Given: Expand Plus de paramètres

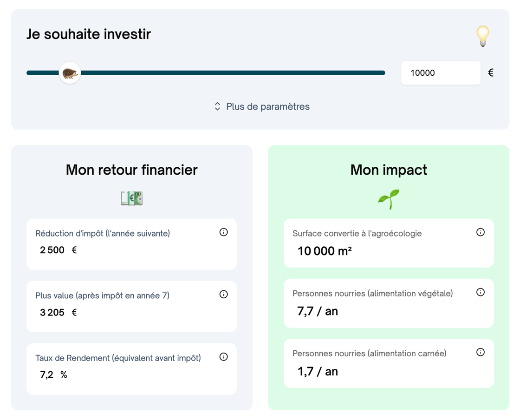Looking at the screenshot, I should pyautogui.click(x=262, y=106).
